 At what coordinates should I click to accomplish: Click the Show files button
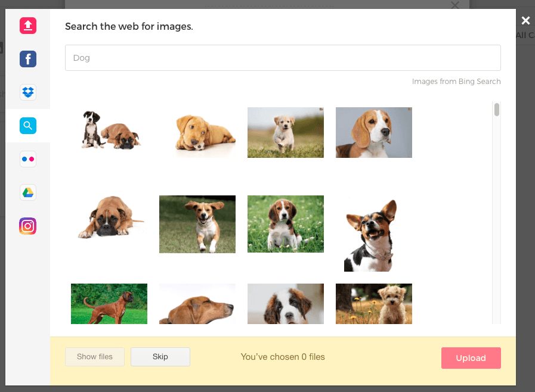[x=95, y=357]
